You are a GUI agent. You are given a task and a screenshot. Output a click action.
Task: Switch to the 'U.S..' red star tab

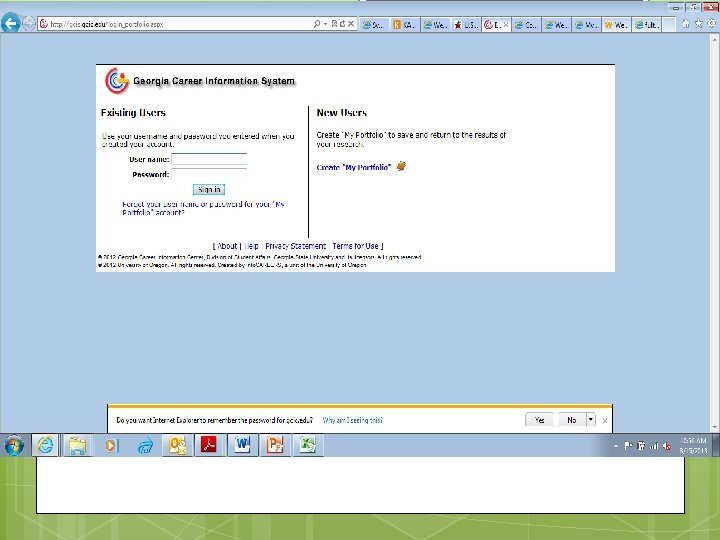pyautogui.click(x=466, y=25)
